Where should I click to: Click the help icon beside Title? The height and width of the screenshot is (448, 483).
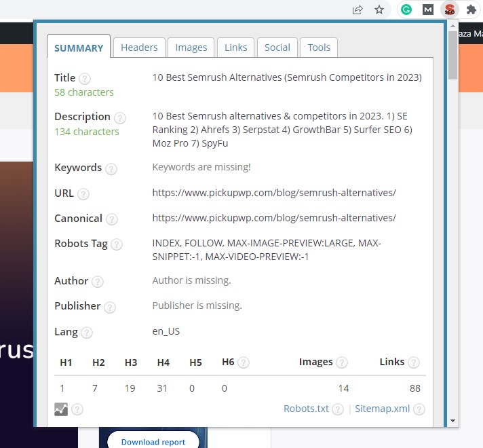click(84, 79)
